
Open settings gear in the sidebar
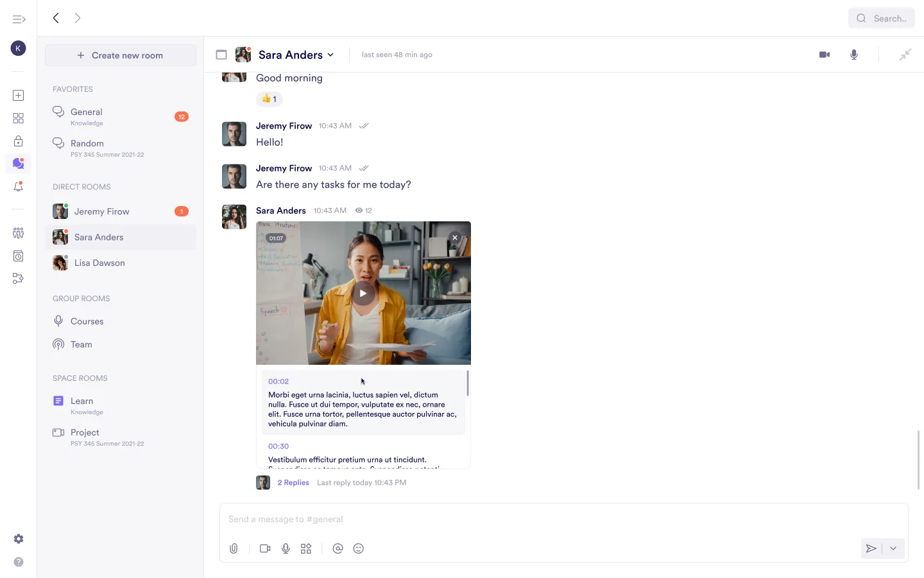pyautogui.click(x=18, y=539)
